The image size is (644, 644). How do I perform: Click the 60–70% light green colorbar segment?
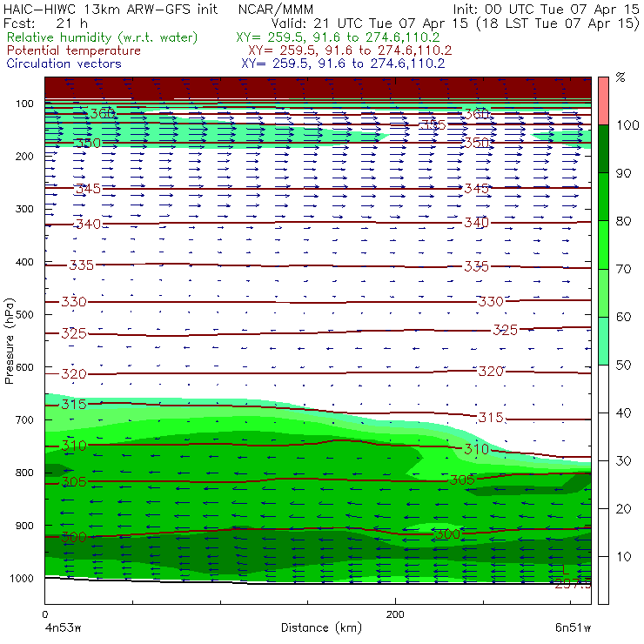[x=603, y=292]
